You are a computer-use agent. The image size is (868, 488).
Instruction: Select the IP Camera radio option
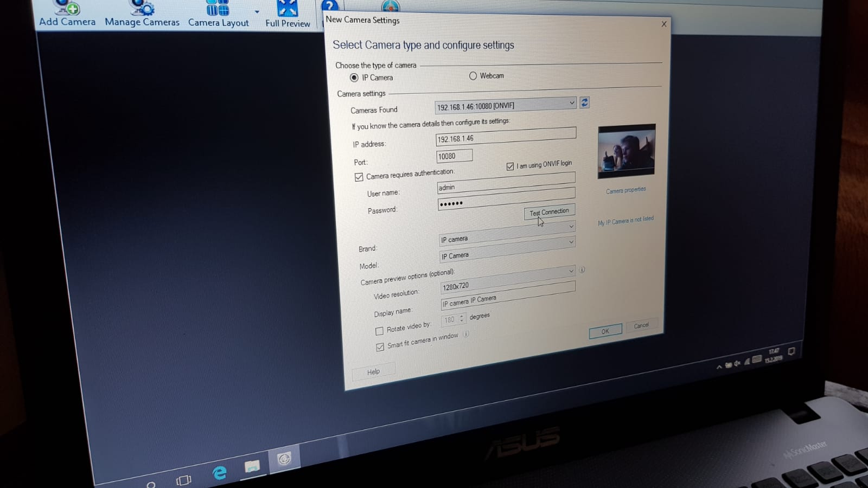(354, 78)
